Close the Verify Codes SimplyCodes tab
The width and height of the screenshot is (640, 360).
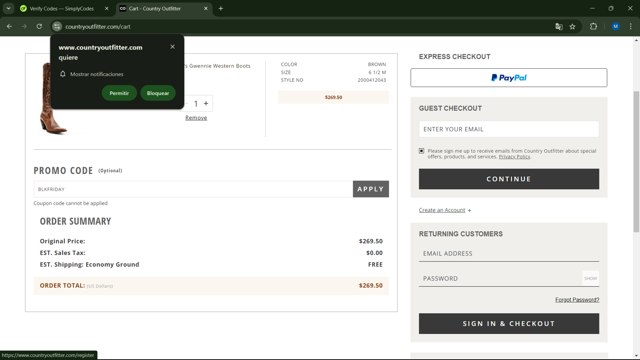click(107, 8)
